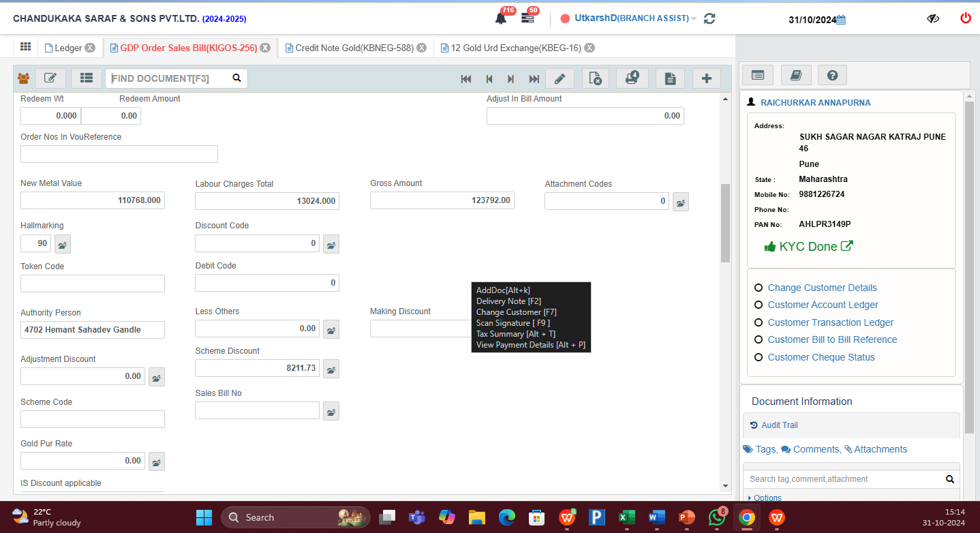
Task: Click the customer group icon in toolbar
Action: pyautogui.click(x=23, y=78)
